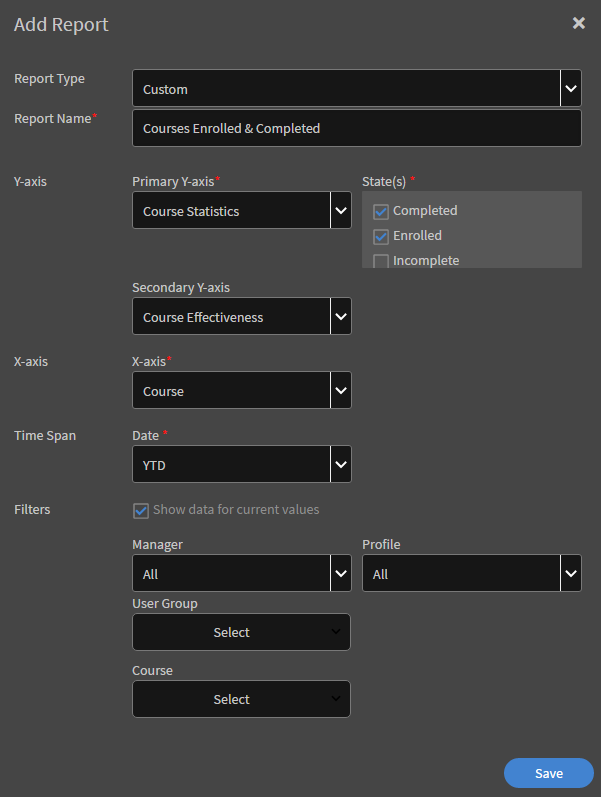Click the Custom report type field
The image size is (601, 797).
(345, 89)
